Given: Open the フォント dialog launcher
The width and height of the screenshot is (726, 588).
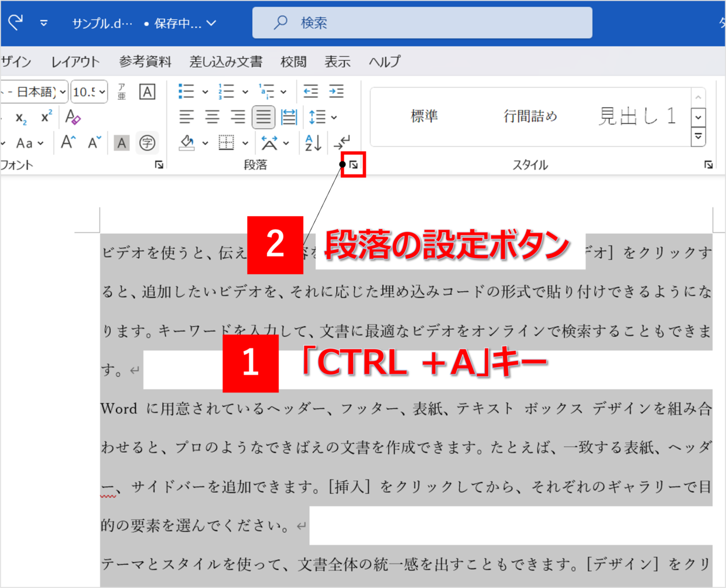Looking at the screenshot, I should pos(159,166).
